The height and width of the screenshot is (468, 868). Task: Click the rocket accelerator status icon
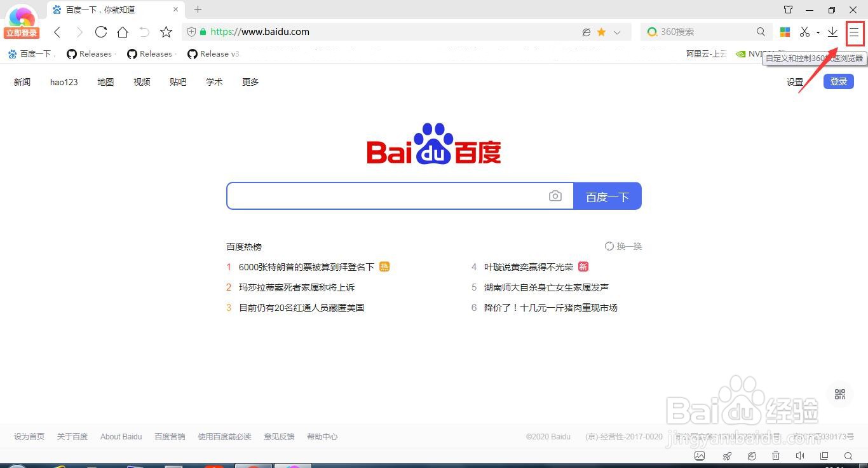click(727, 456)
